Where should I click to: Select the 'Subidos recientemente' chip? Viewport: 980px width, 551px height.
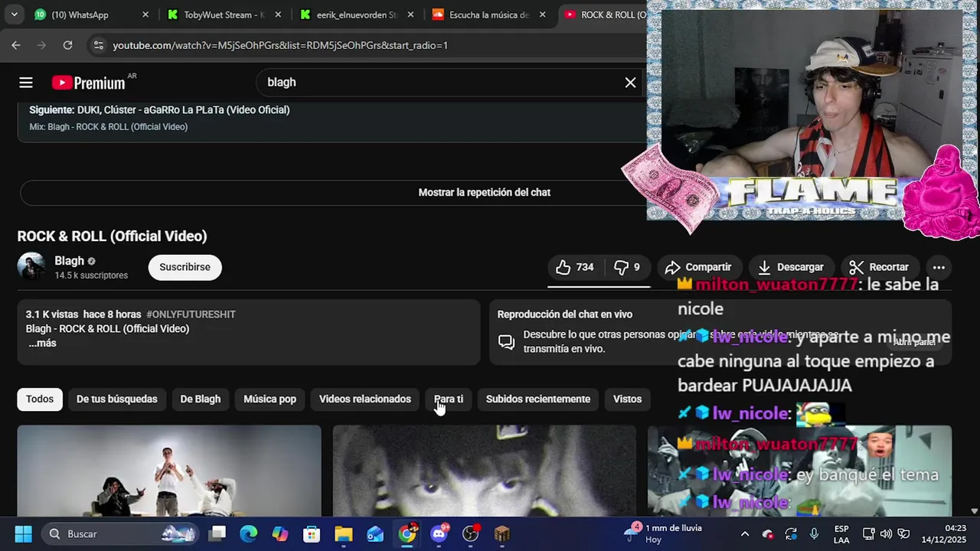(x=538, y=399)
